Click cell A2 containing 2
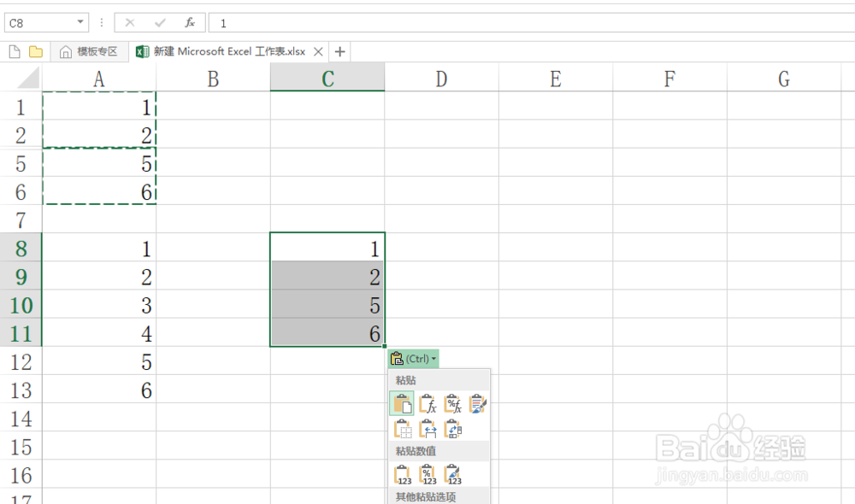This screenshot has height=504, width=855. click(99, 135)
